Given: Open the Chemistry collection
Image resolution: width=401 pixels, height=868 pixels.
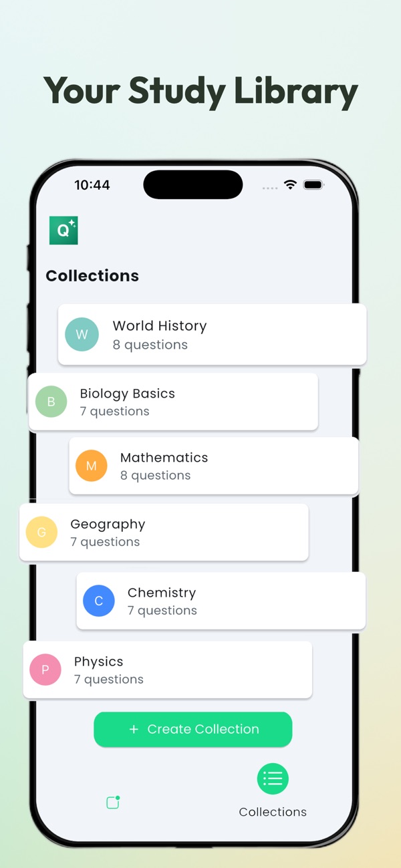Looking at the screenshot, I should [221, 601].
